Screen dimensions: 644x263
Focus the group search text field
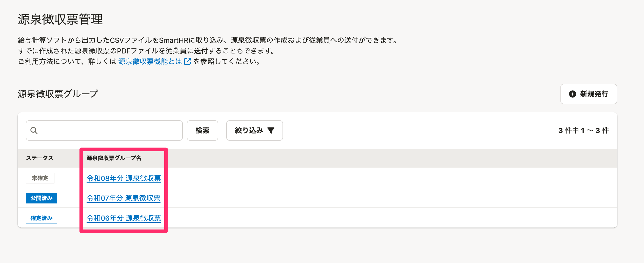[x=109, y=130]
